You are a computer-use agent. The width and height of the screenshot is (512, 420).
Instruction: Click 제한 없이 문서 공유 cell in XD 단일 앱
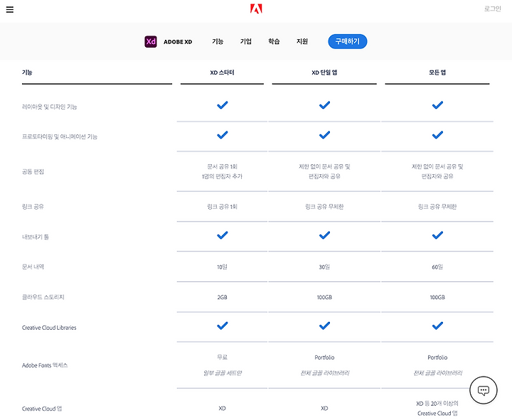[x=324, y=172]
